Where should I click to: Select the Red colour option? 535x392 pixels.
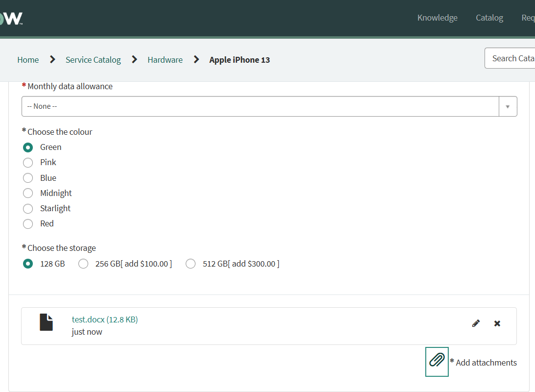28,224
